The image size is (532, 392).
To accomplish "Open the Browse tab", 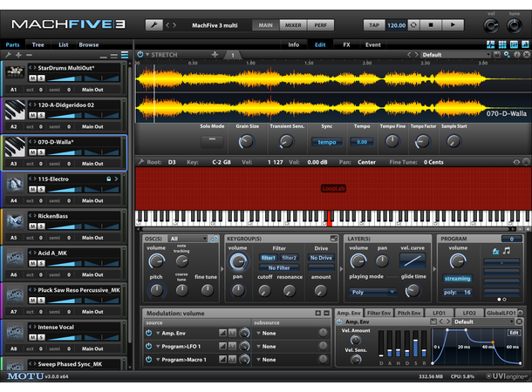I will (x=89, y=44).
